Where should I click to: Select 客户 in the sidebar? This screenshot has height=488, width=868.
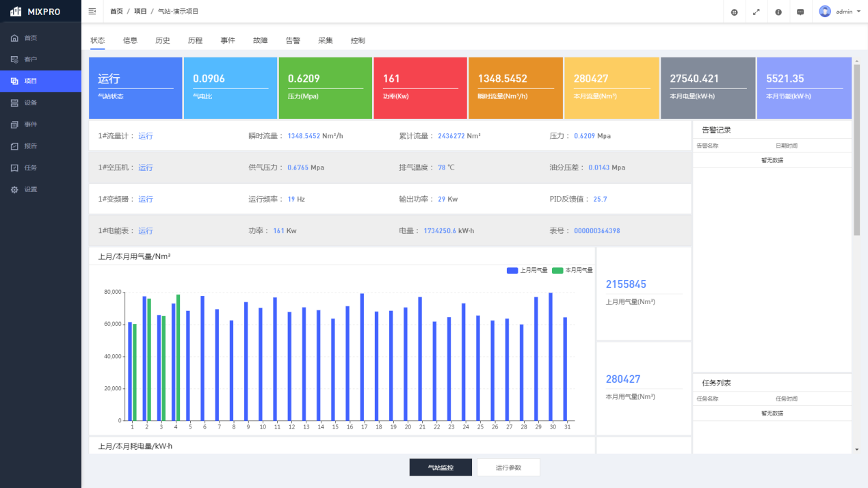tap(31, 59)
